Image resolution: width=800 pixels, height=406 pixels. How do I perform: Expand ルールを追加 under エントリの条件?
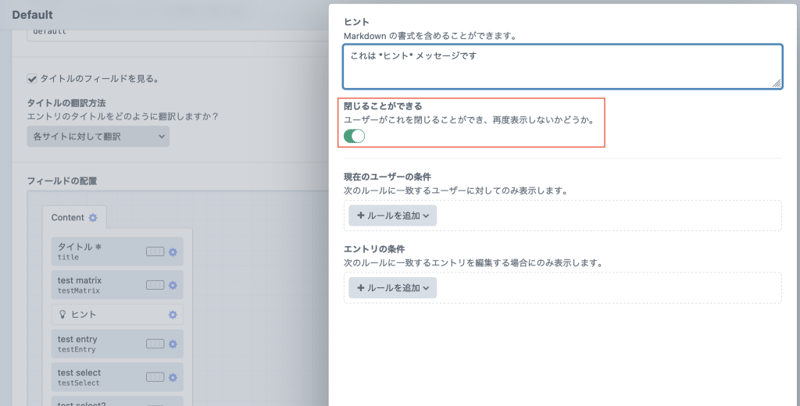(x=392, y=288)
